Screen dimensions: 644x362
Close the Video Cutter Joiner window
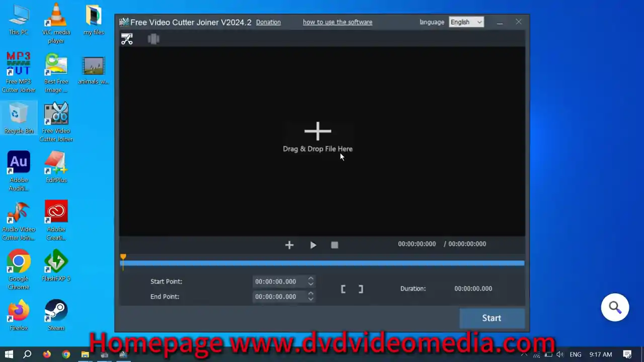pyautogui.click(x=519, y=22)
